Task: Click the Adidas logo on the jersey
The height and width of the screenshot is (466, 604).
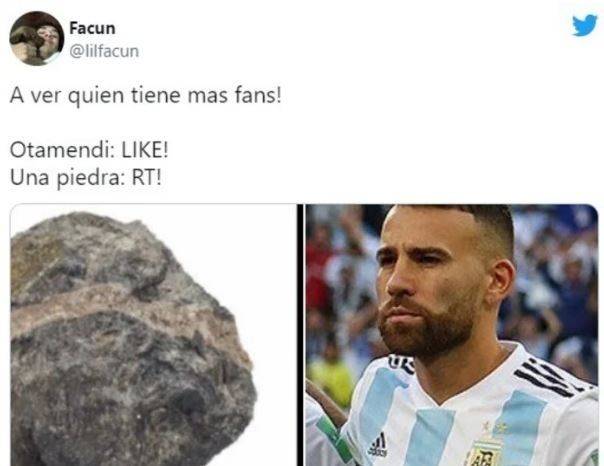Action: coord(378,445)
